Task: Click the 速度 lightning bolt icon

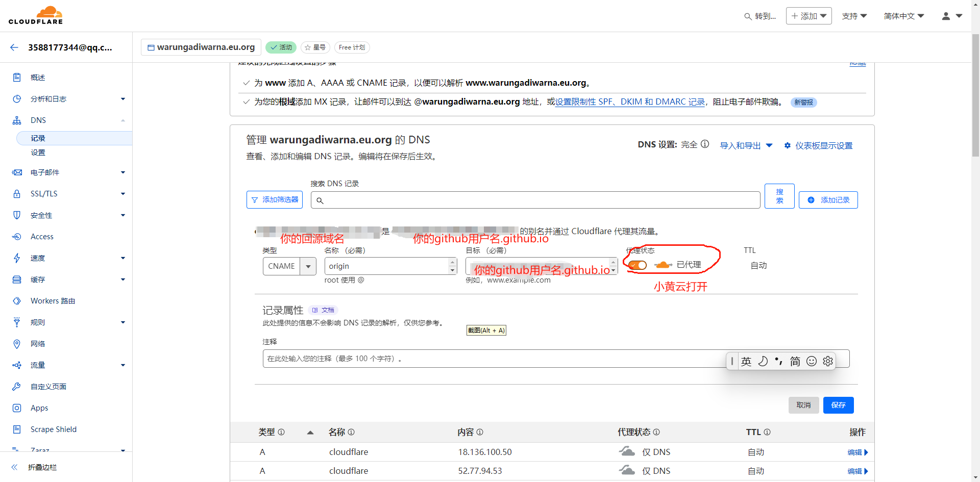Action: click(x=17, y=258)
